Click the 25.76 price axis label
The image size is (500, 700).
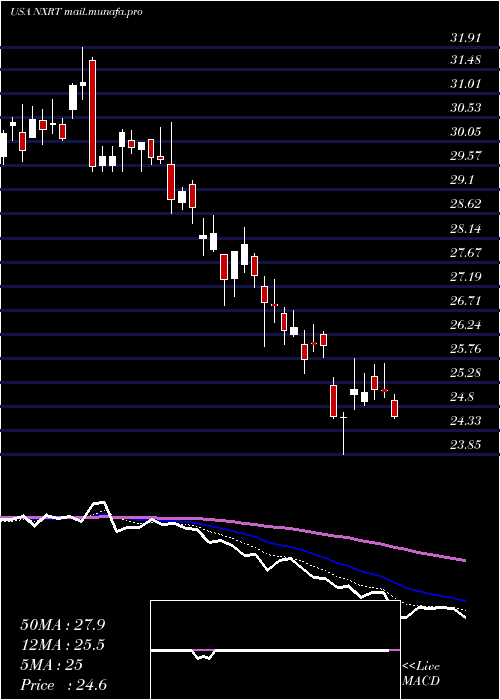pos(466,349)
